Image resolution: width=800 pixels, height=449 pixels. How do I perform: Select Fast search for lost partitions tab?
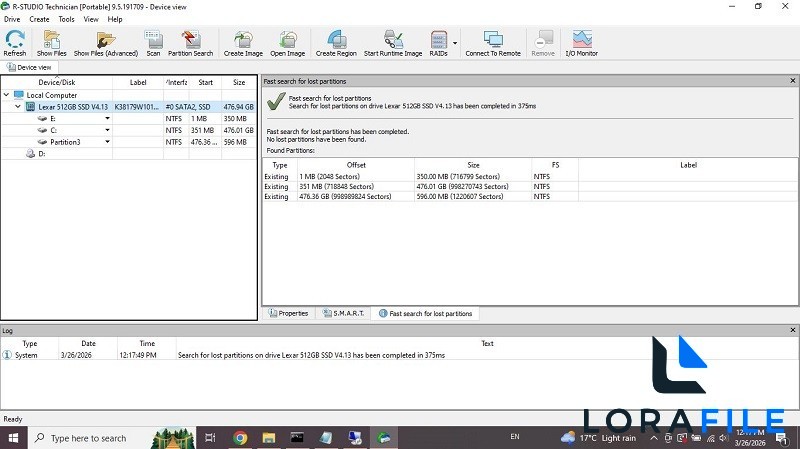point(426,313)
